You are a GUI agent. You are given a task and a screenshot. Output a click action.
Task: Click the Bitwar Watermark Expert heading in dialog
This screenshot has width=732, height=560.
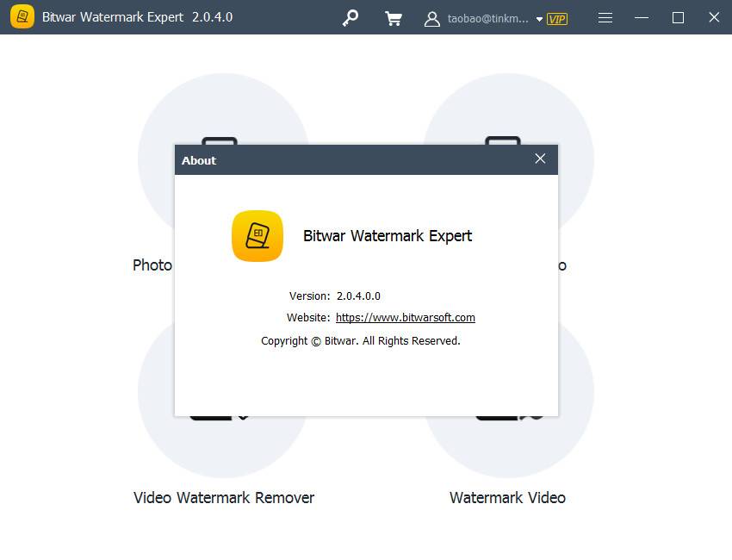388,236
